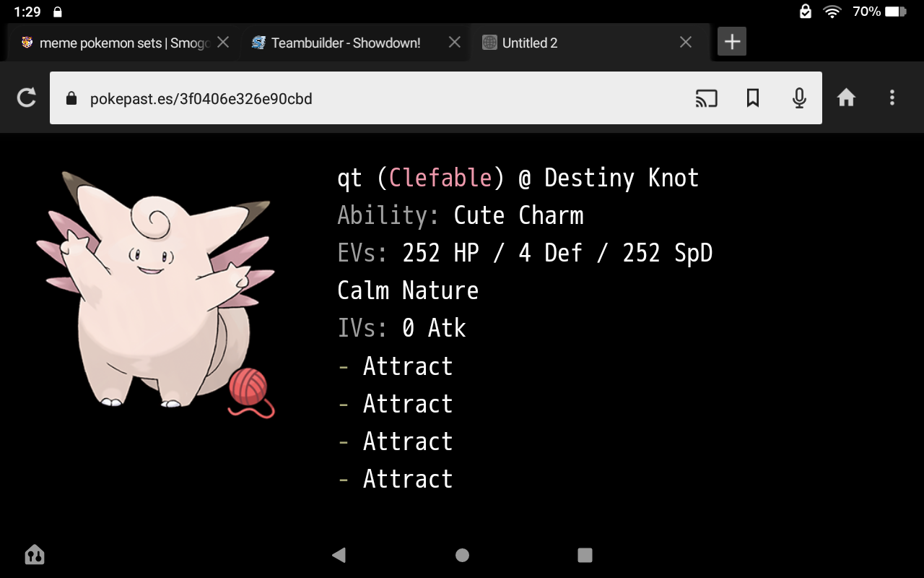Click the pink 'Clefable' species name
Screen dimensions: 924x578
[x=440, y=178]
